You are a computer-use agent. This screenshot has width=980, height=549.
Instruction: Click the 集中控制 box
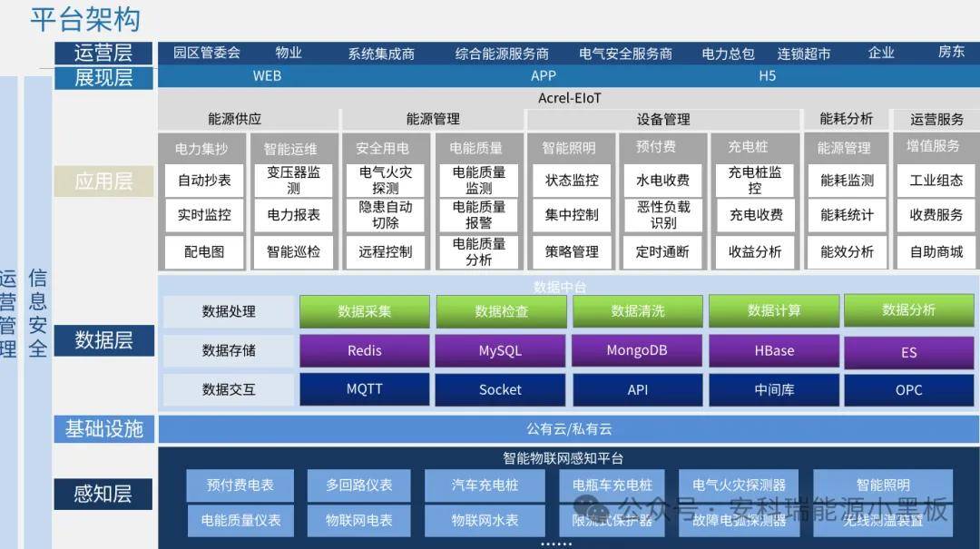tap(572, 214)
